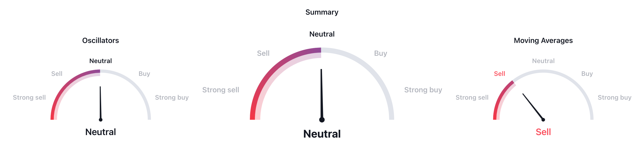This screenshot has width=644, height=149.
Task: Click Strong buy label on Summary gauge
Action: tap(423, 90)
